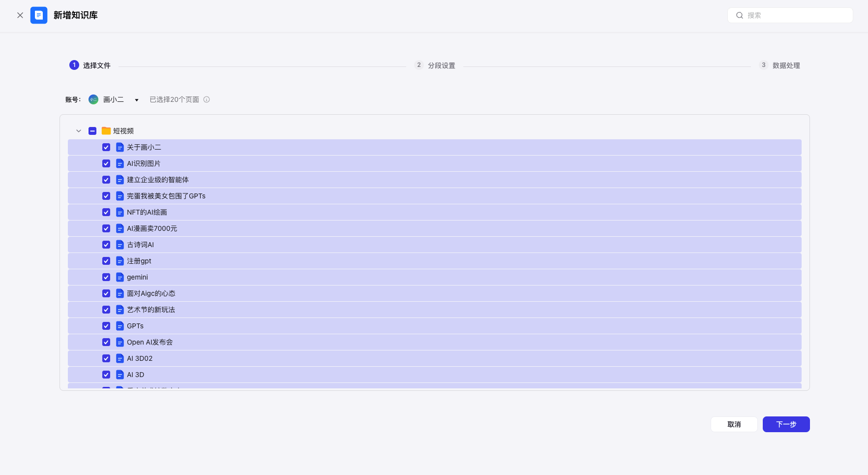Click the AI 3D document icon
The width and height of the screenshot is (868, 475).
click(x=120, y=375)
